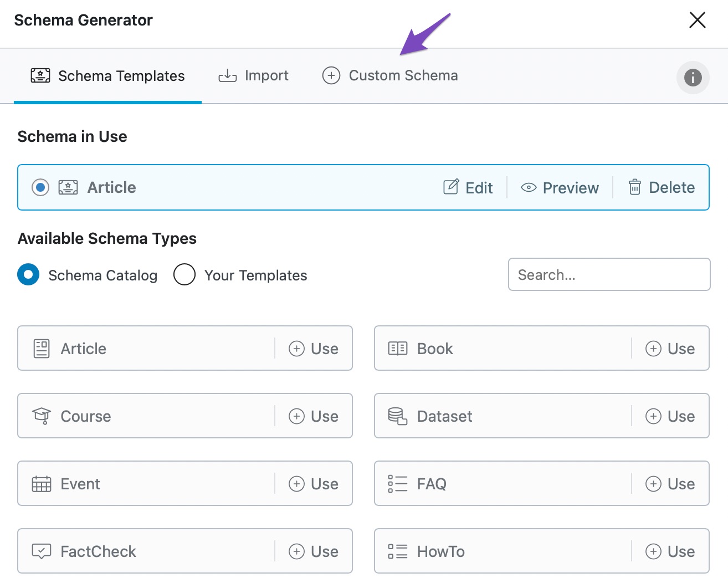Use the FAQ schema template
Screen dimensions: 728x583
(670, 484)
